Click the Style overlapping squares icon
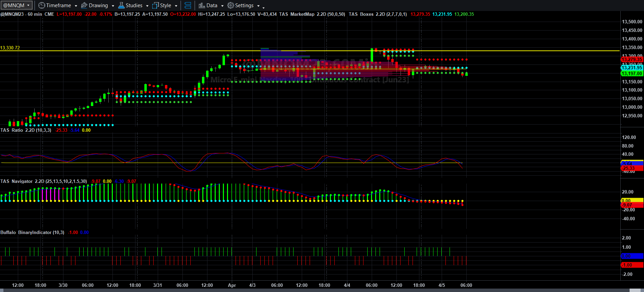This screenshot has height=292, width=644. coord(156,5)
